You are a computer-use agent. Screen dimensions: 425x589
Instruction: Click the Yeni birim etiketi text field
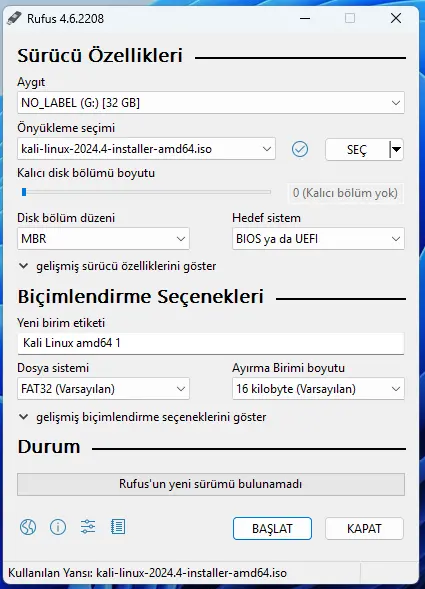[x=211, y=343]
